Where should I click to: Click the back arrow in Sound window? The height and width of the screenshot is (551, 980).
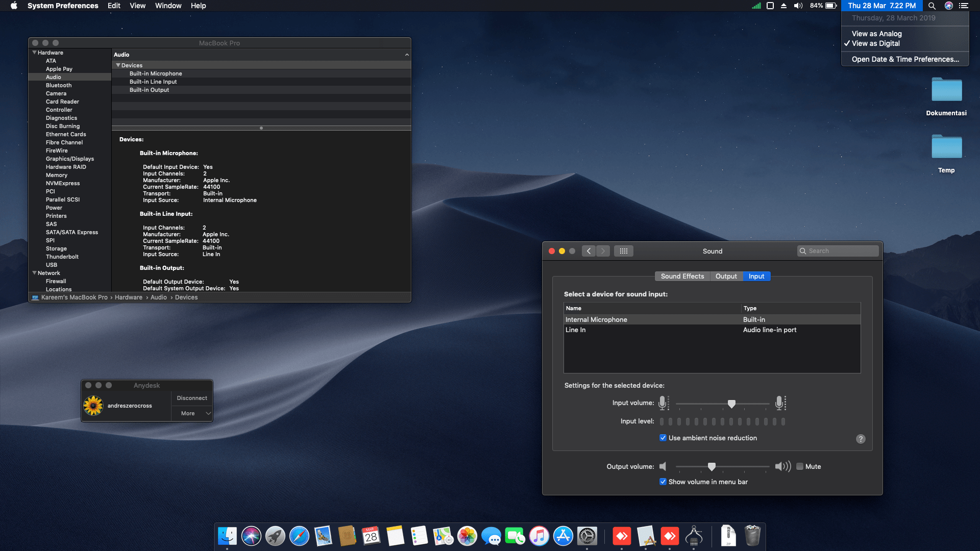[589, 251]
